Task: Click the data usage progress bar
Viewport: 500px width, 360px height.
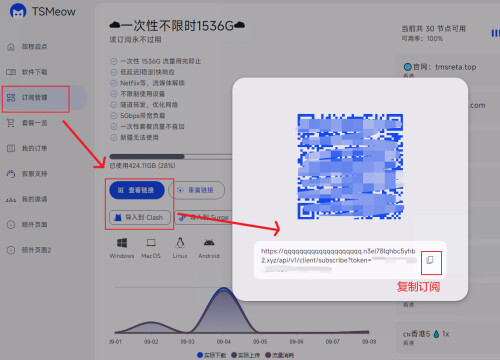Action: pyautogui.click(x=170, y=156)
